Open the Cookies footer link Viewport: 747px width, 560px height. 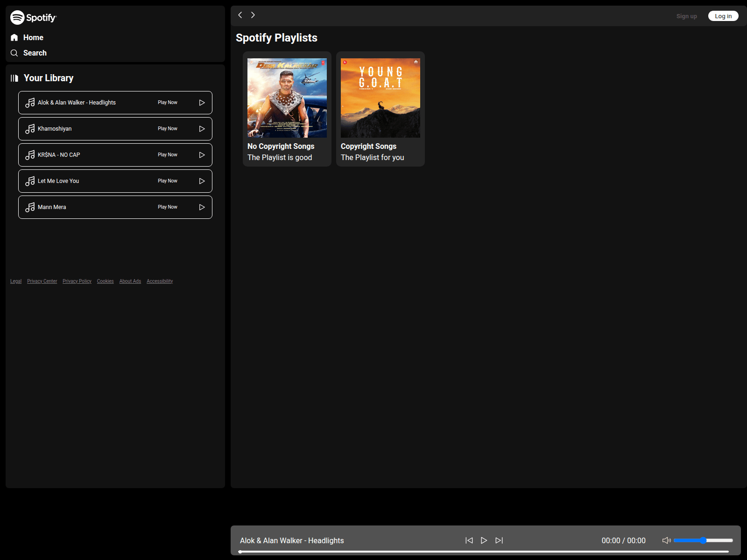coord(106,281)
